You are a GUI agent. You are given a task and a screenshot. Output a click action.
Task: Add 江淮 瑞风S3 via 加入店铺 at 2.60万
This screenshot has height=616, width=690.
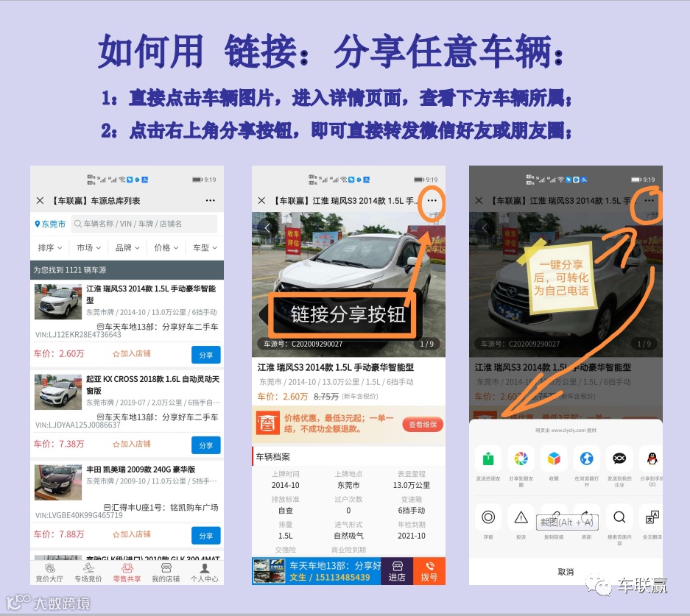coord(132,353)
